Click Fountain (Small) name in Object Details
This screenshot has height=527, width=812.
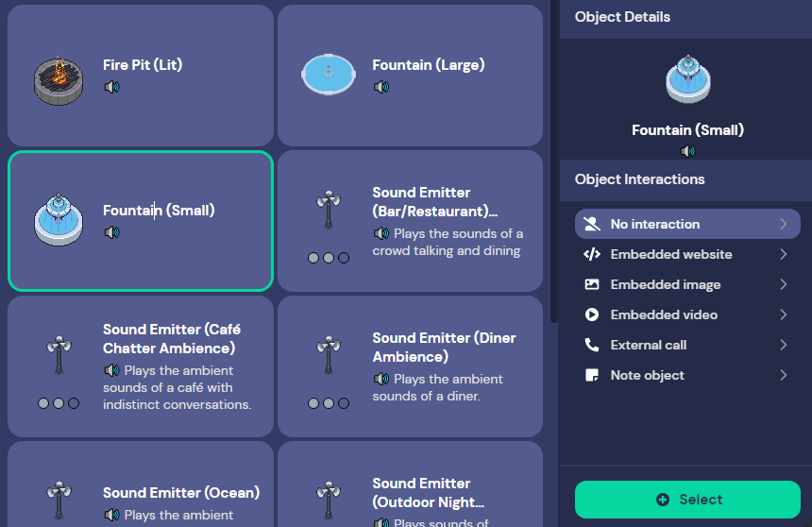(687, 130)
